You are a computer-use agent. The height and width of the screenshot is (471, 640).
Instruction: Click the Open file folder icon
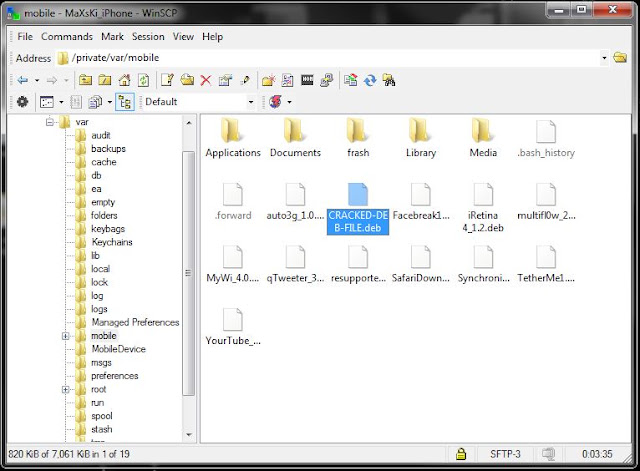[187, 80]
